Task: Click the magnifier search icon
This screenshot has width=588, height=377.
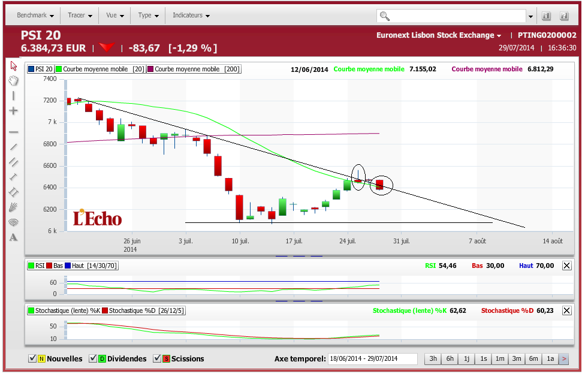Action: pyautogui.click(x=385, y=16)
